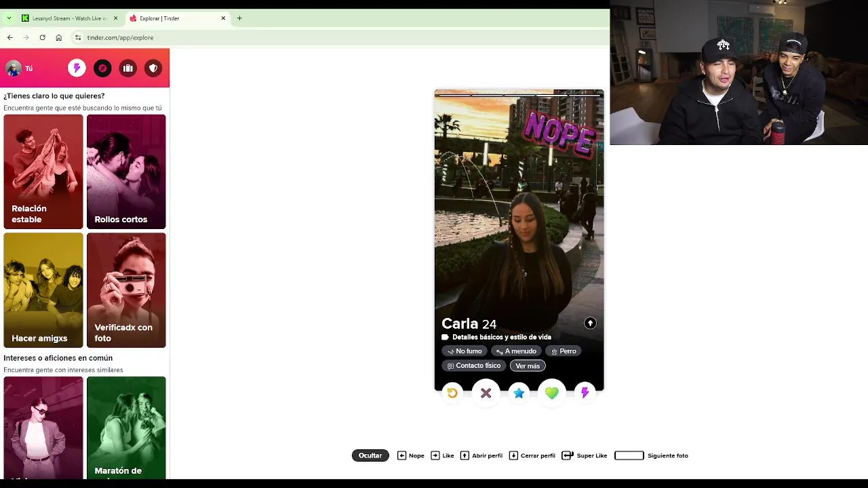Click the browser home icon

click(58, 37)
